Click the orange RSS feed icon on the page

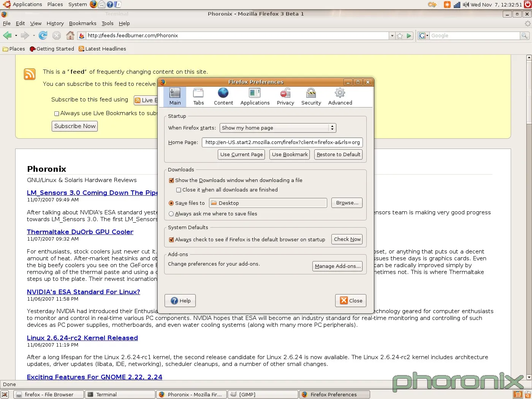[x=30, y=74]
